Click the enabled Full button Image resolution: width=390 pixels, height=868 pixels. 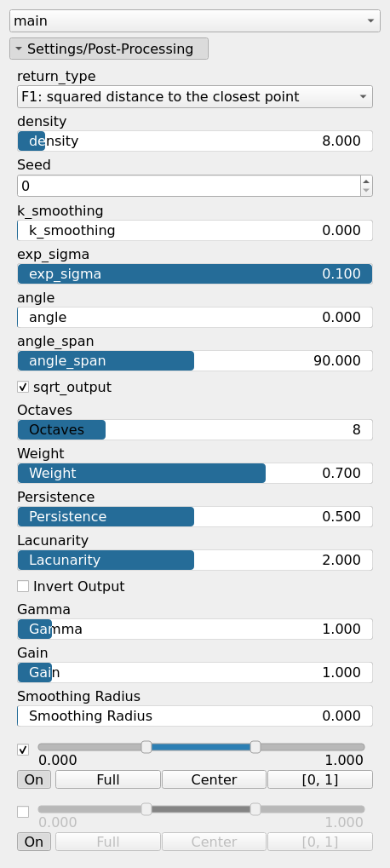tap(108, 779)
